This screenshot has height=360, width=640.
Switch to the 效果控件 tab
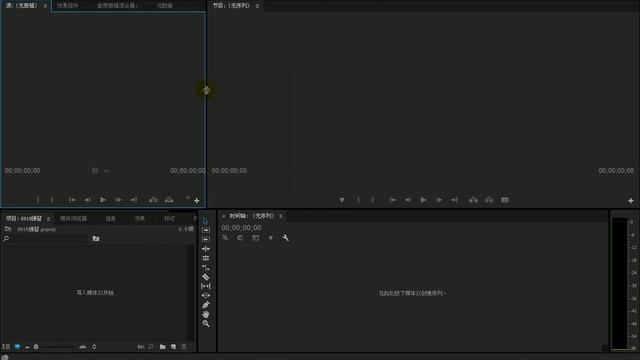point(67,6)
